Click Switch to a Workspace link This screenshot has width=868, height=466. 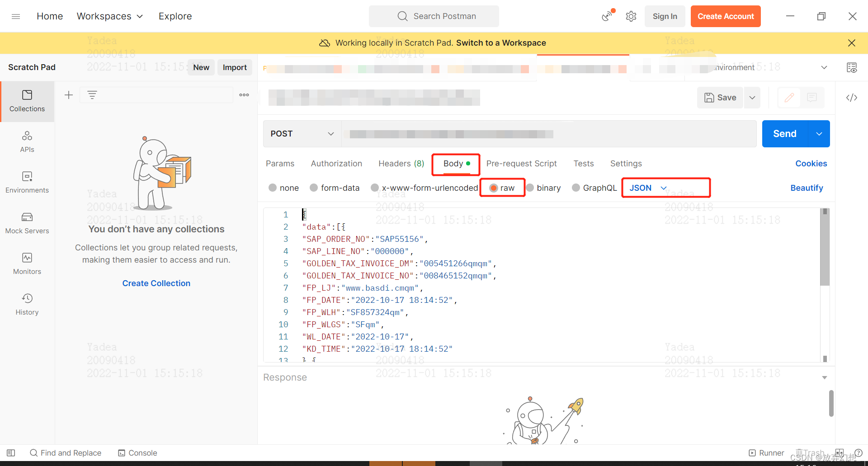pyautogui.click(x=501, y=43)
